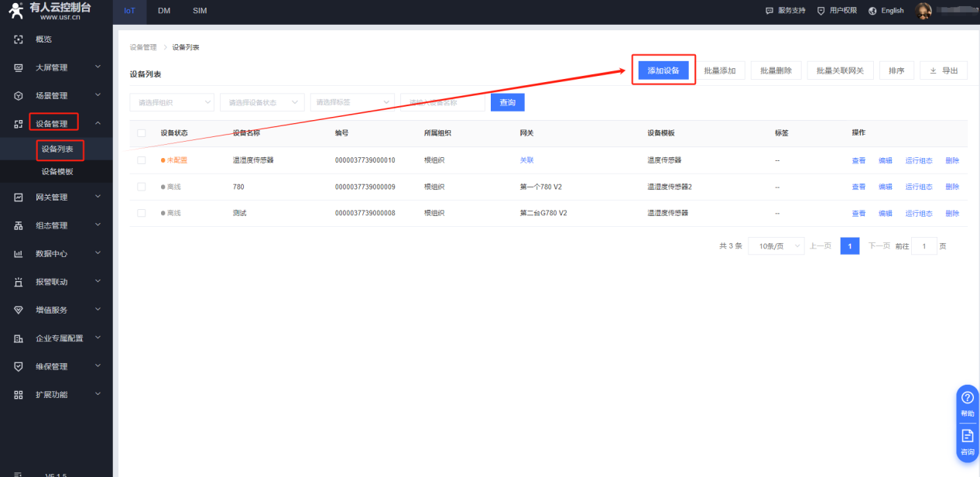Image resolution: width=980 pixels, height=477 pixels.
Task: Check the box for device 780
Action: pos(141,187)
